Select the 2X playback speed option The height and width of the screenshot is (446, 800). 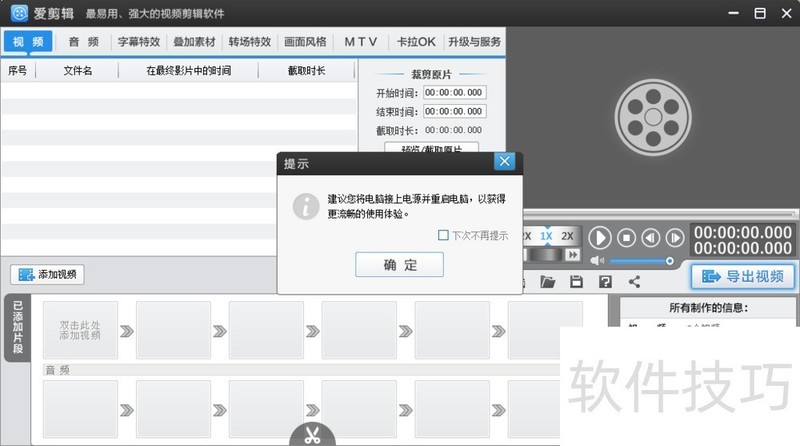pyautogui.click(x=567, y=236)
